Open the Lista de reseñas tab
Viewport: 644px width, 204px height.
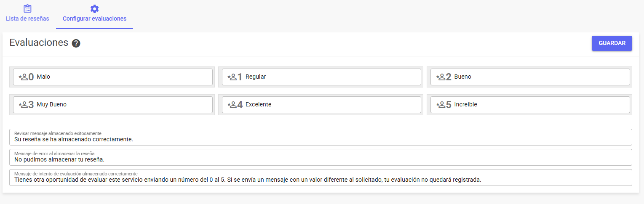[x=27, y=14]
